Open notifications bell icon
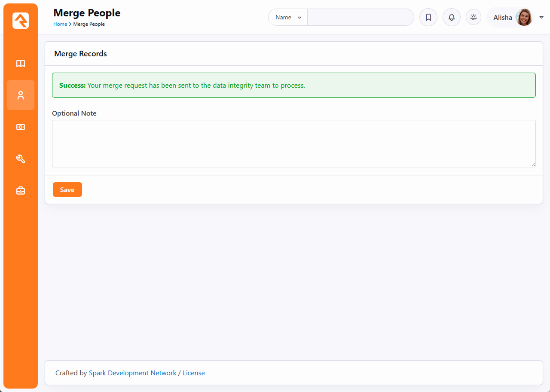Image resolution: width=550 pixels, height=392 pixels. click(x=451, y=18)
